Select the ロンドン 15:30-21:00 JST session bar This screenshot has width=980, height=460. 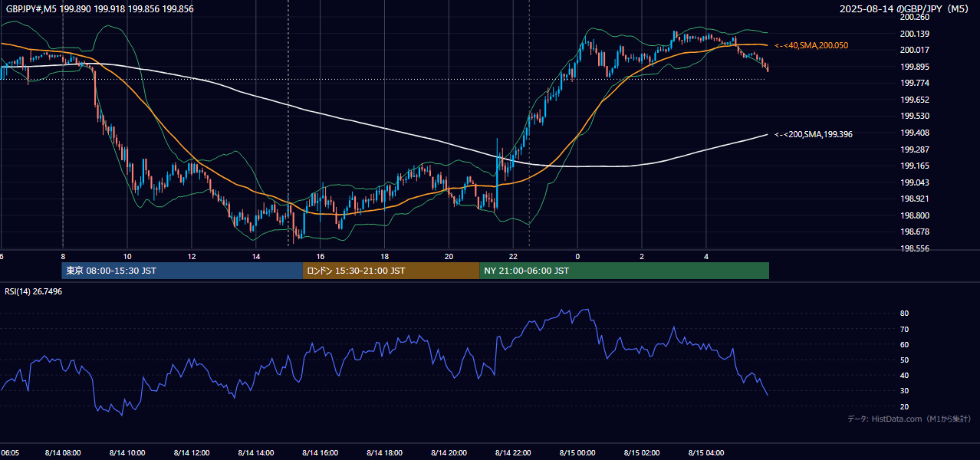tap(391, 271)
